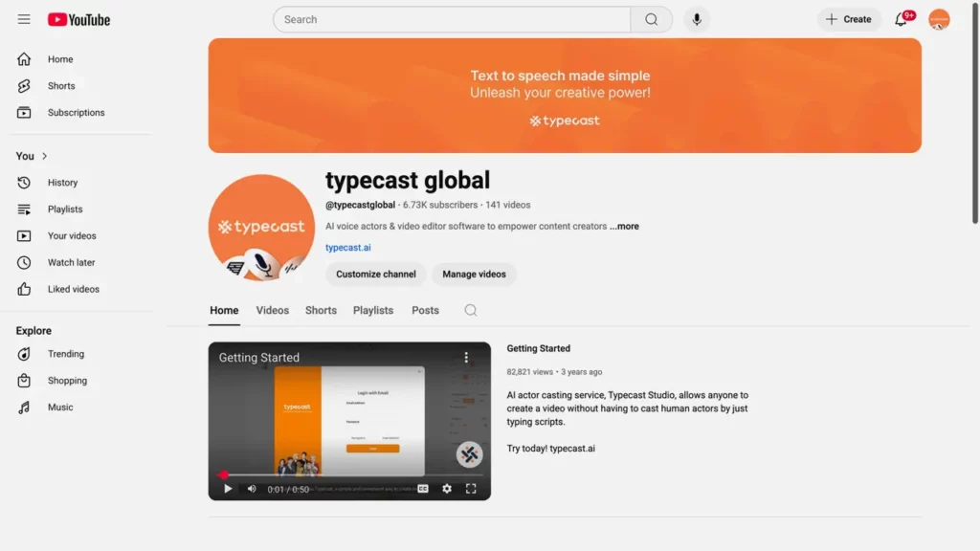Search within the channel icon

coord(471,311)
